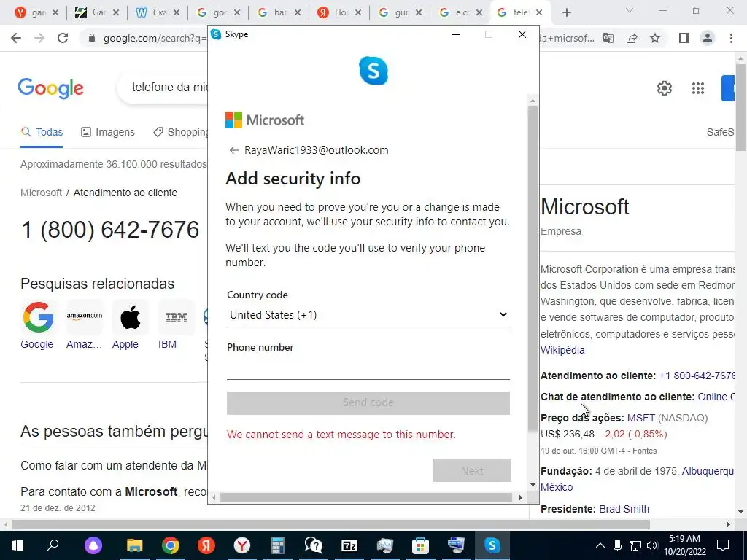This screenshot has width=747, height=560.
Task: Close the 'bar' Google tab
Action: point(298,13)
